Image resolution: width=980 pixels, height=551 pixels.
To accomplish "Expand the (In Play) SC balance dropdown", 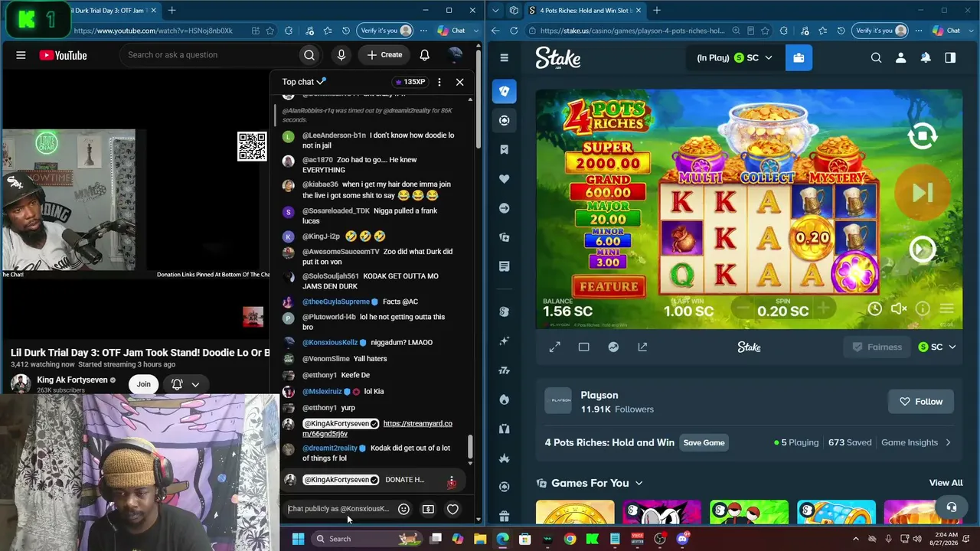I will 735,57.
